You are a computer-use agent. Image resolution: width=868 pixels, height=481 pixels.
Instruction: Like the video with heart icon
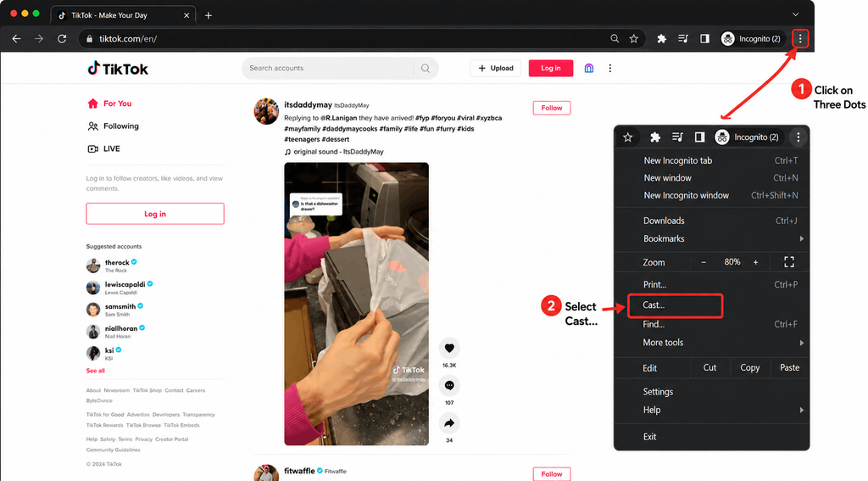(x=449, y=348)
